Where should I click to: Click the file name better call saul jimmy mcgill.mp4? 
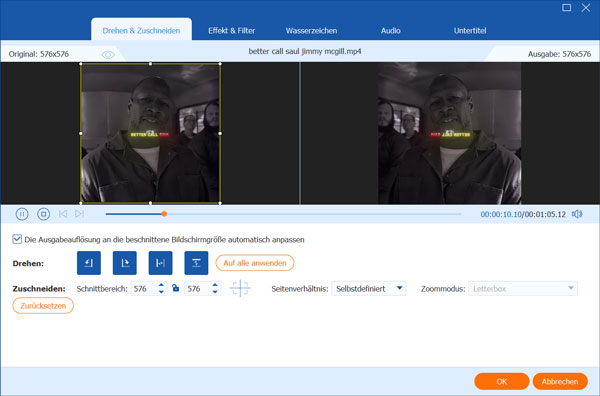tap(305, 51)
